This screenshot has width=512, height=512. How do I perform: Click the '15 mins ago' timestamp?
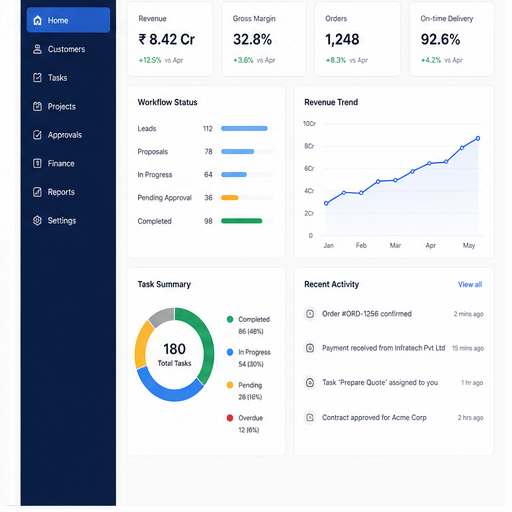468,348
